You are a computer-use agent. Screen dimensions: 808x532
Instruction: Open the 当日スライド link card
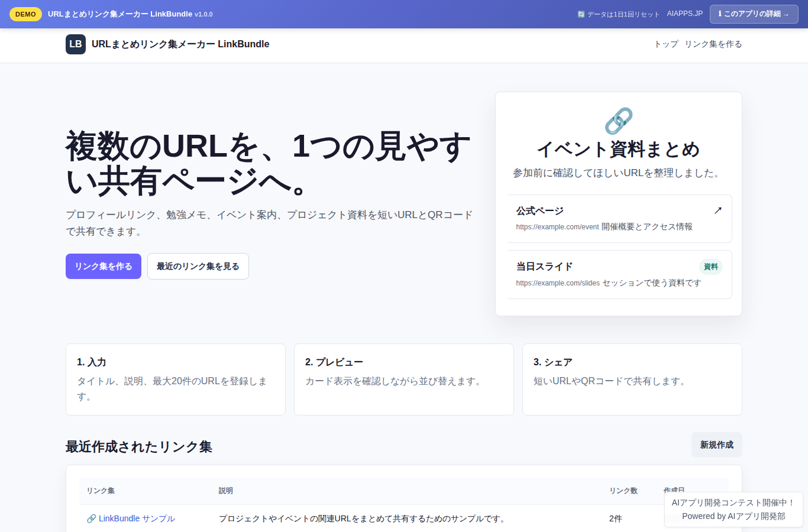pyautogui.click(x=619, y=275)
